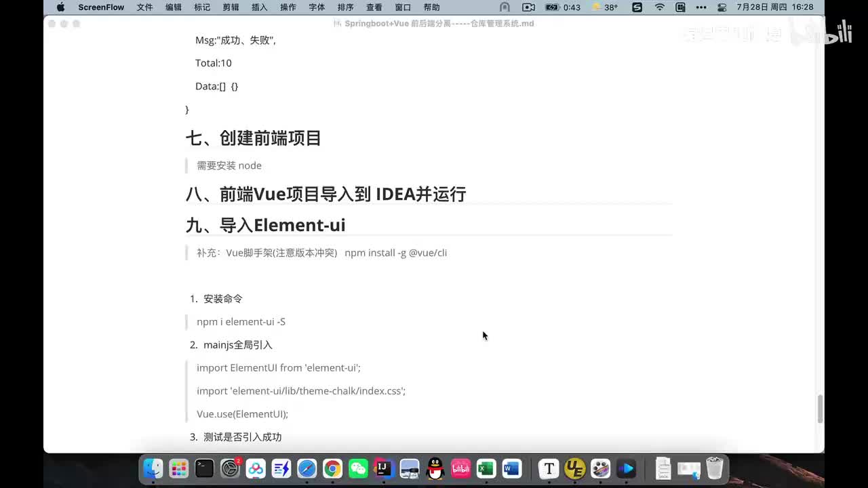Open the 字体 menu
The height and width of the screenshot is (488, 868).
click(x=317, y=7)
